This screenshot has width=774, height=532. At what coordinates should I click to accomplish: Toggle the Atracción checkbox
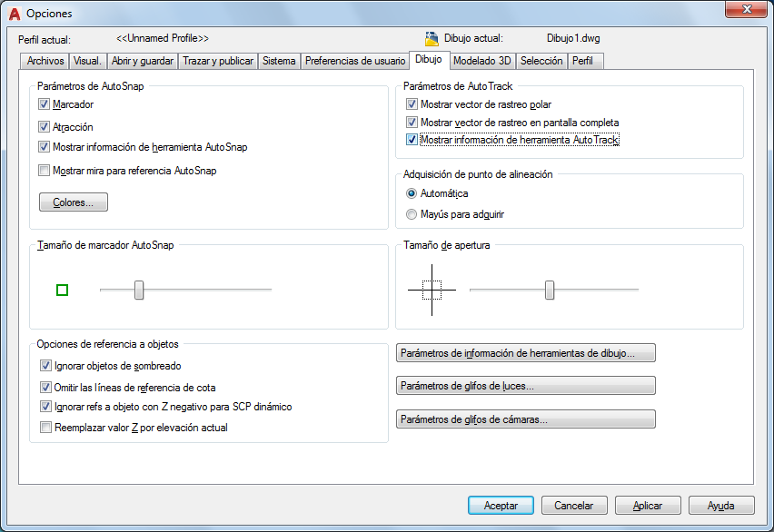(x=44, y=127)
